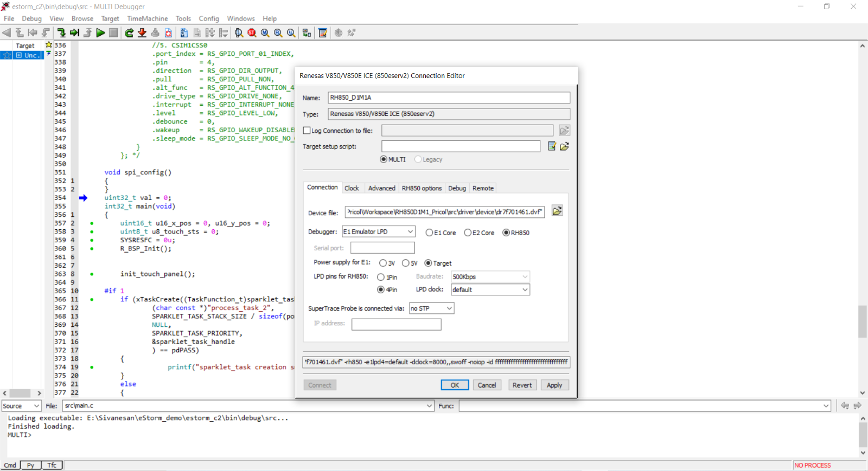Click the green Restart curved arrow icon
Screen dimensions: 868x471
tap(129, 33)
